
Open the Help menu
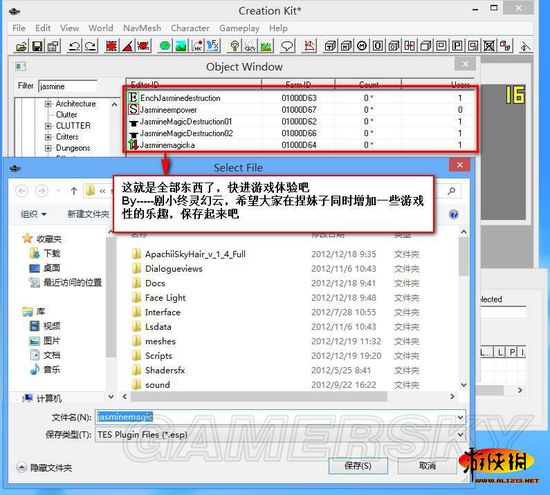pyautogui.click(x=278, y=28)
